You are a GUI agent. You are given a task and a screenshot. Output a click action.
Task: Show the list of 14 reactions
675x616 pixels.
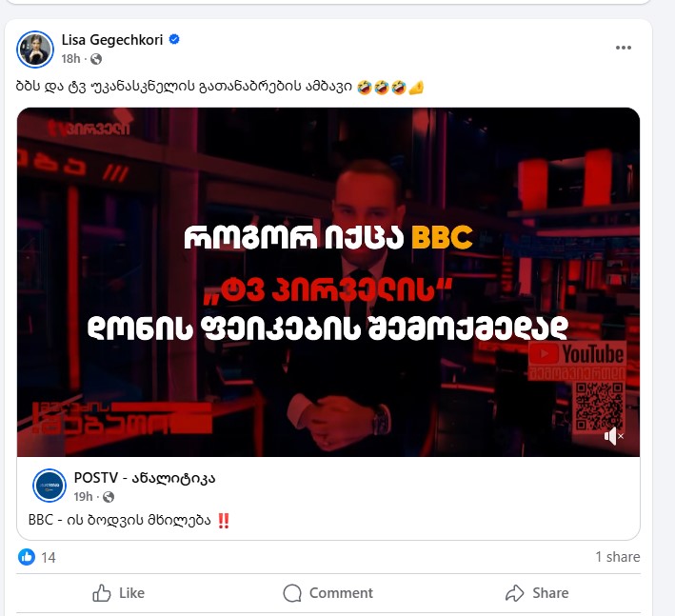tap(49, 558)
